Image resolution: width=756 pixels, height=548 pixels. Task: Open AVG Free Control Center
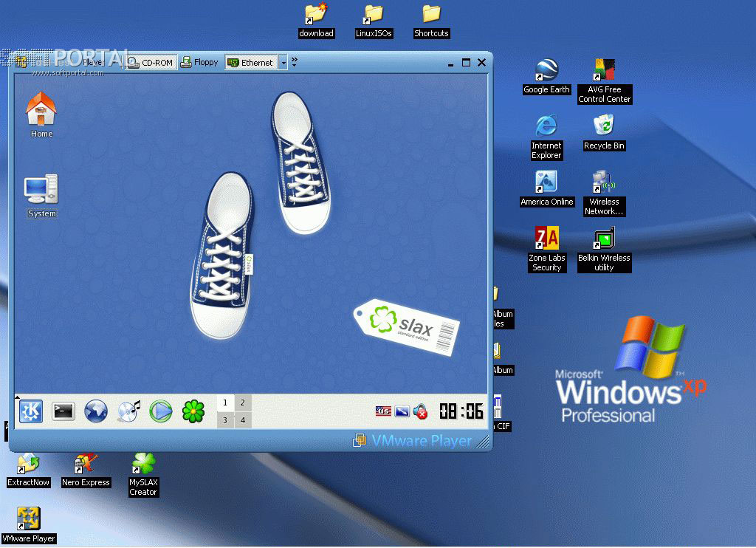tap(604, 81)
